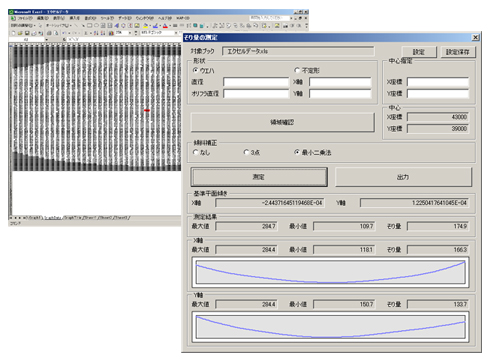492x363 pixels.
Task: Expand the Name Box dropdown arrow
Action: coord(46,39)
